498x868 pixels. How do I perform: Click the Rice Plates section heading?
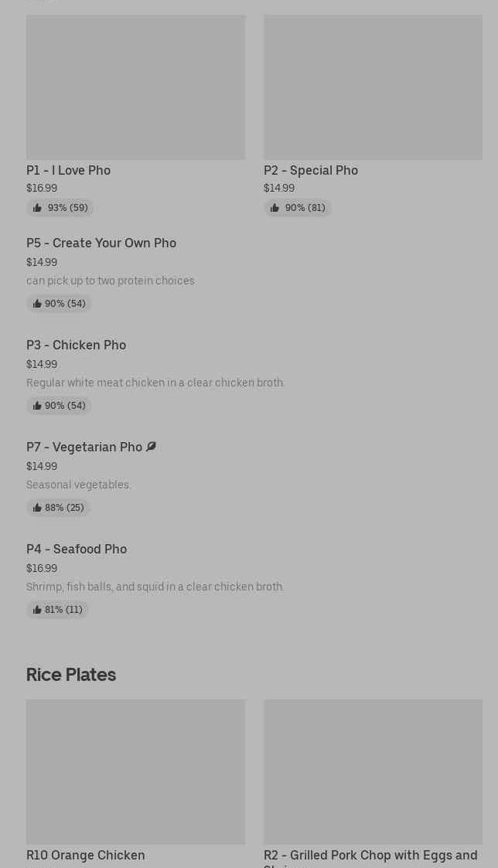71,675
